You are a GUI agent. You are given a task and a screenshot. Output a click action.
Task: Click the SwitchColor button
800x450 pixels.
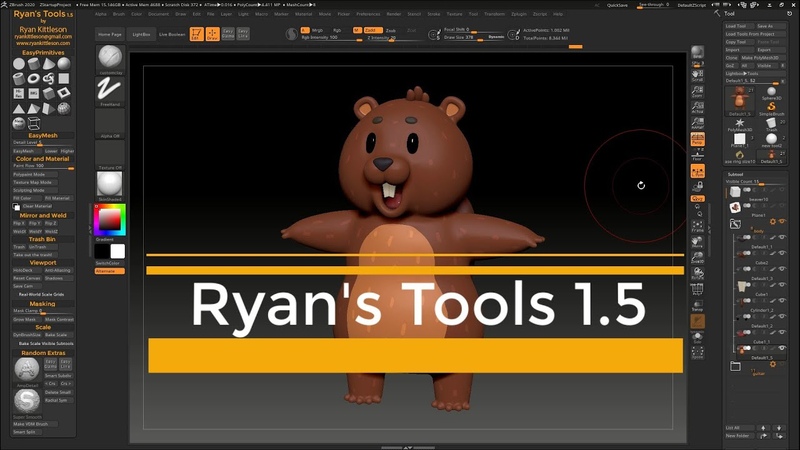point(110,263)
